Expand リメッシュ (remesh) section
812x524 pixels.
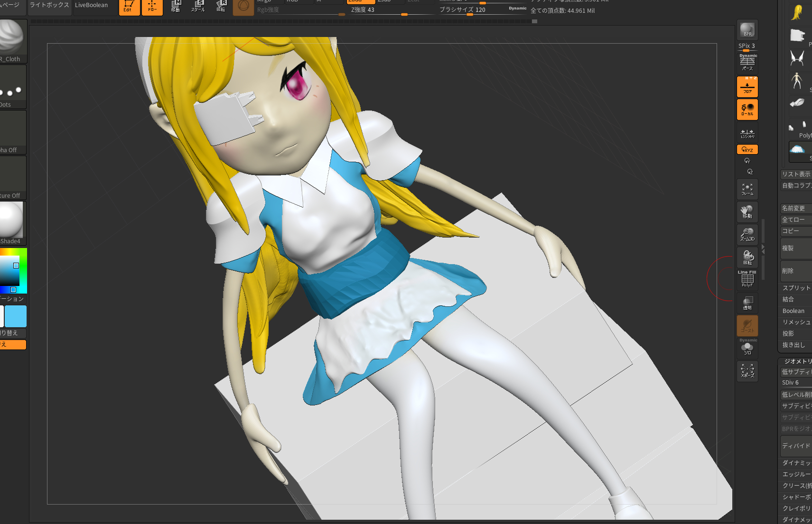coord(796,322)
